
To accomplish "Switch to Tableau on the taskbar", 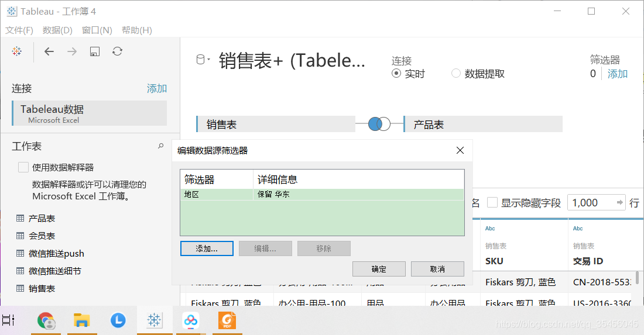I will click(155, 320).
